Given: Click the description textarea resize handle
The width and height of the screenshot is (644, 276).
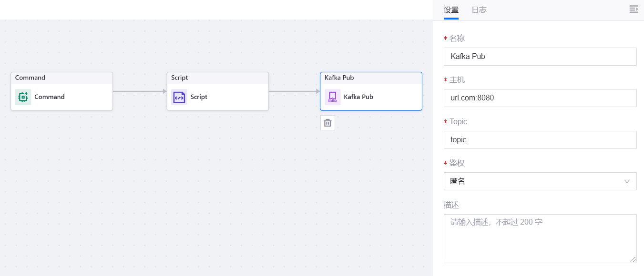Looking at the screenshot, I should 634,260.
